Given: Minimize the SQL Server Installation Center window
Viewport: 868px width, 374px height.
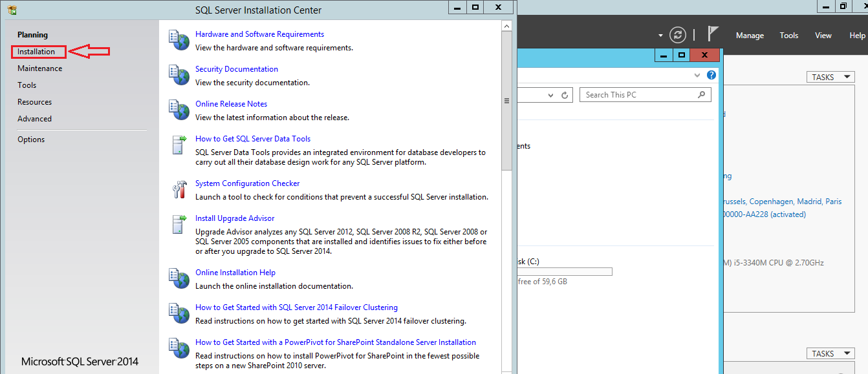Looking at the screenshot, I should coord(458,7).
